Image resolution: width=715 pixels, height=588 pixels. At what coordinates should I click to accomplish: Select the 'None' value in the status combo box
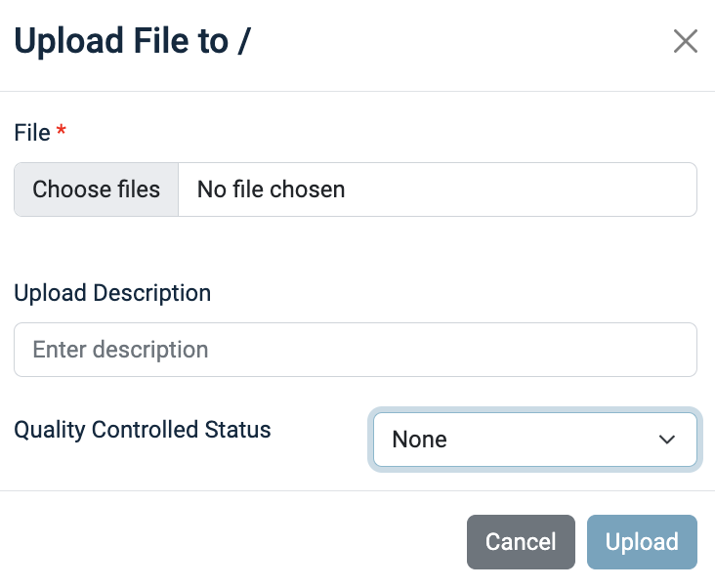click(x=419, y=440)
